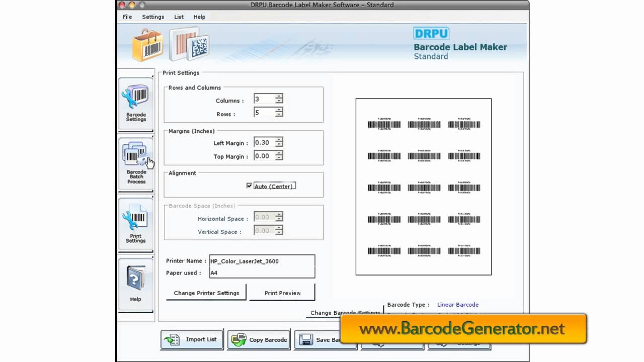This screenshot has height=362, width=644.
Task: Click the Copy Barcode button
Action: click(x=259, y=340)
